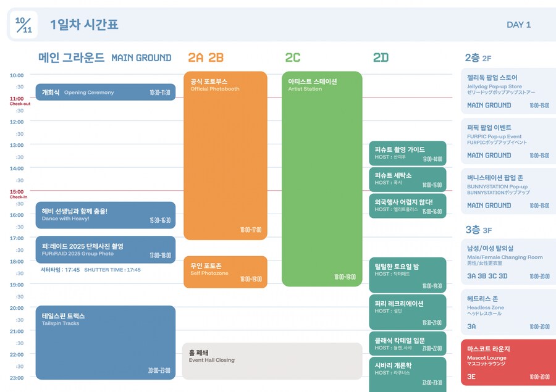
Task: Click the 10/11 date badge
Action: 23,25
